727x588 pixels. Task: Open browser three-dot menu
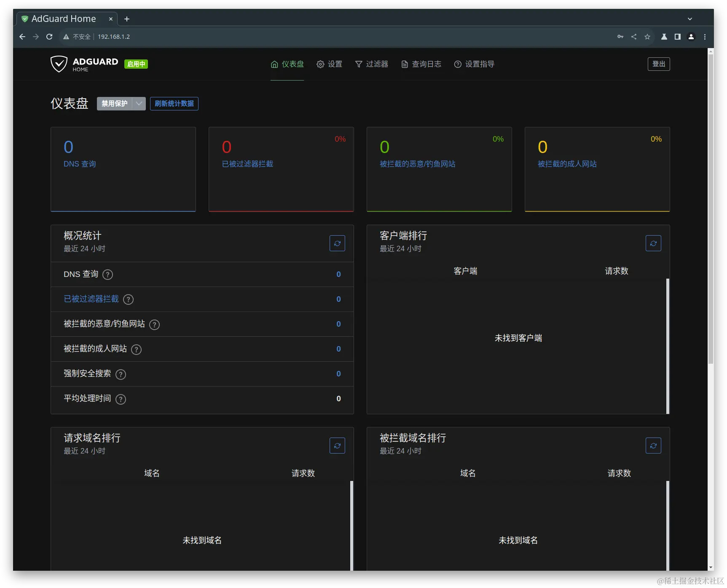click(705, 37)
